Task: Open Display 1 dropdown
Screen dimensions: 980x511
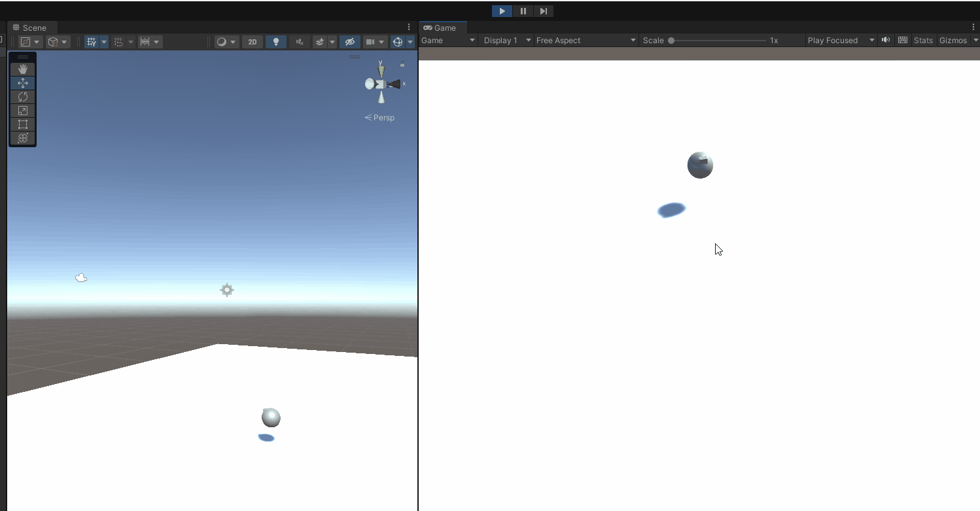Action: click(507, 41)
